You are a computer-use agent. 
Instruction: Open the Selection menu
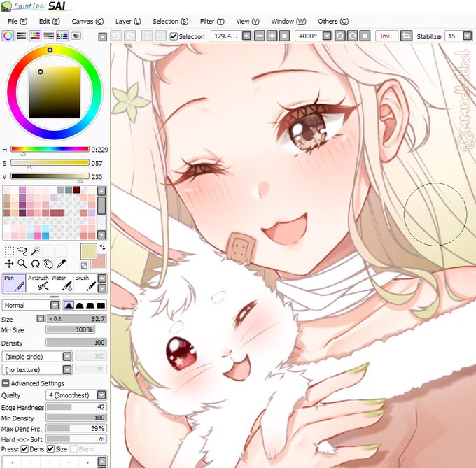coord(171,21)
